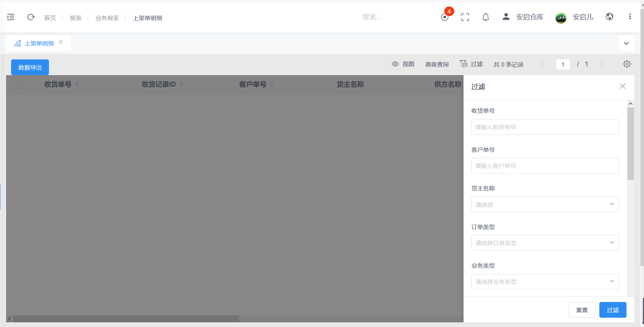Viewport: 644px width, 327px height.
Task: Click the 数据导出 button
Action: [30, 67]
